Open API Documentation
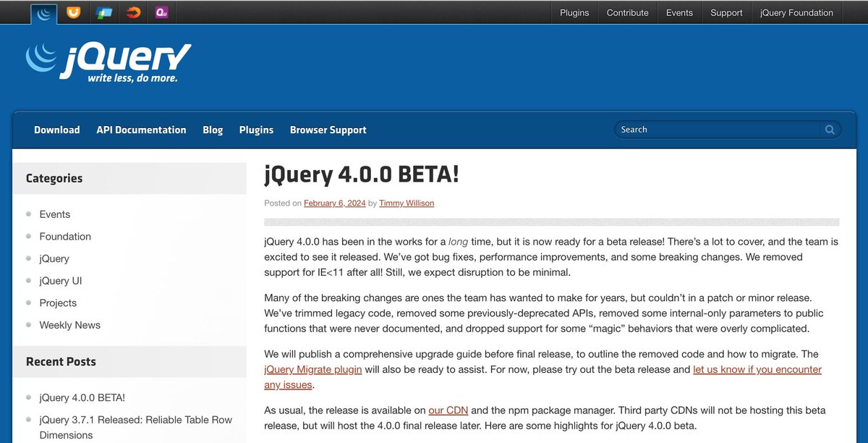 141,130
